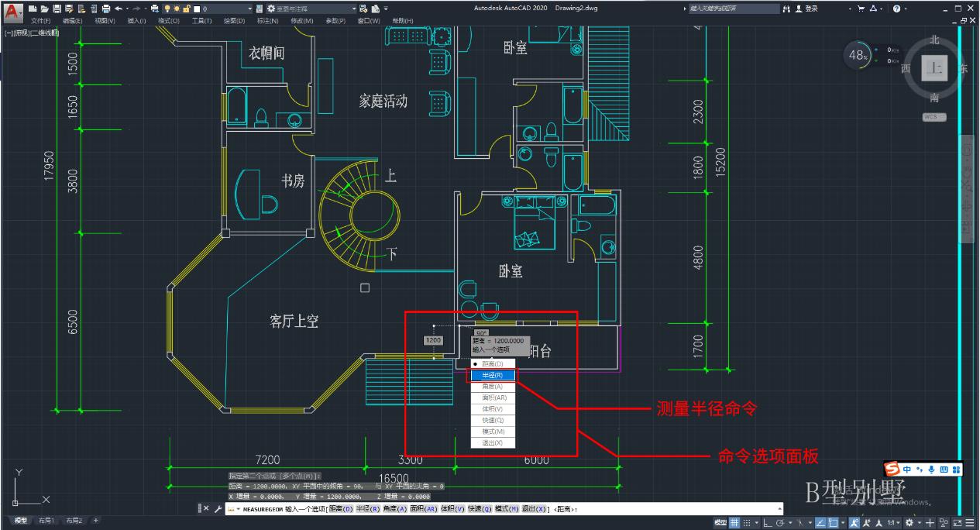Select 半径(R) in the context options menu
Image resolution: width=980 pixels, height=530 pixels.
[x=493, y=376]
